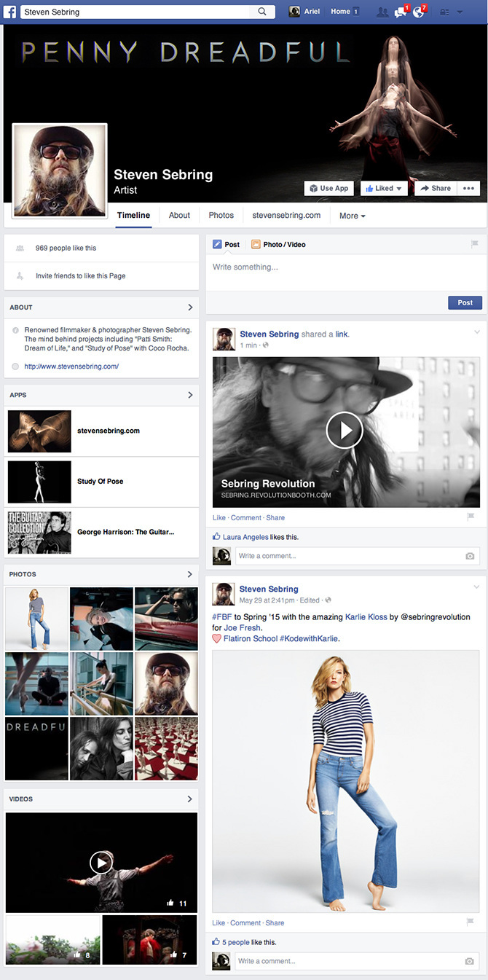Click Invite friends to like this Page
The height and width of the screenshot is (980, 488).
[80, 276]
